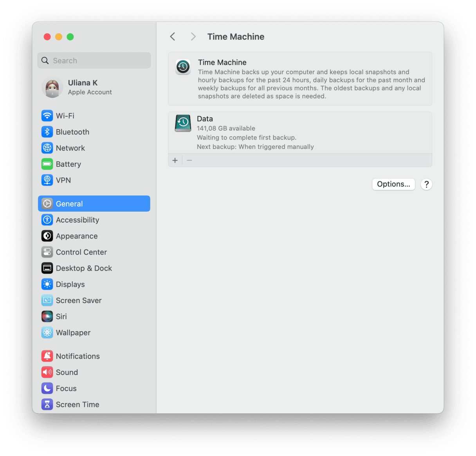476x456 pixels.
Task: Click the Control Center icon
Action: (47, 252)
